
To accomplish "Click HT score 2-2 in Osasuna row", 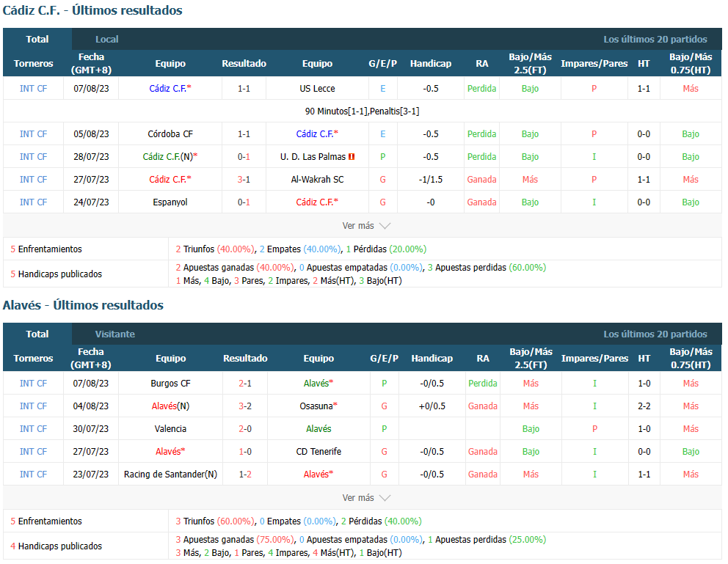I will [x=644, y=406].
